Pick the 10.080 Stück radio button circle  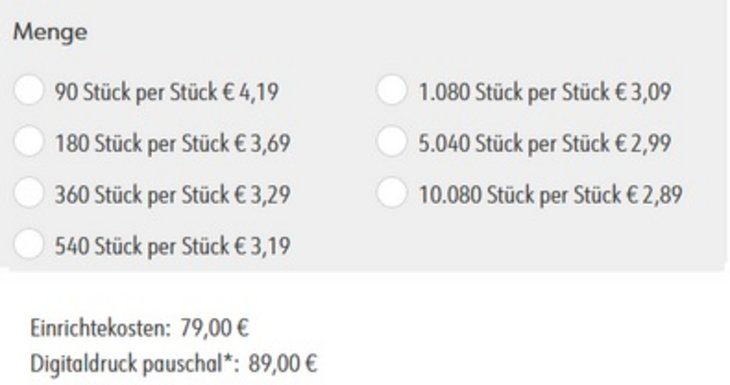coord(392,193)
